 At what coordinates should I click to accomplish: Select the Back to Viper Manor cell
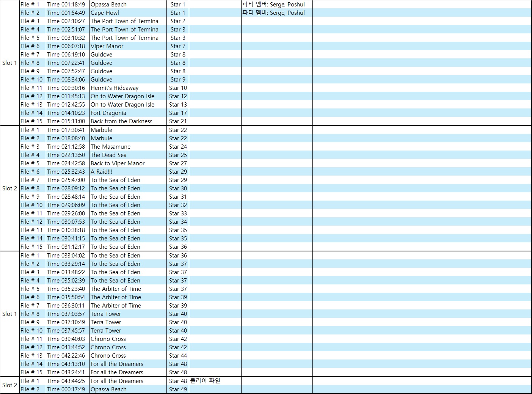click(128, 163)
